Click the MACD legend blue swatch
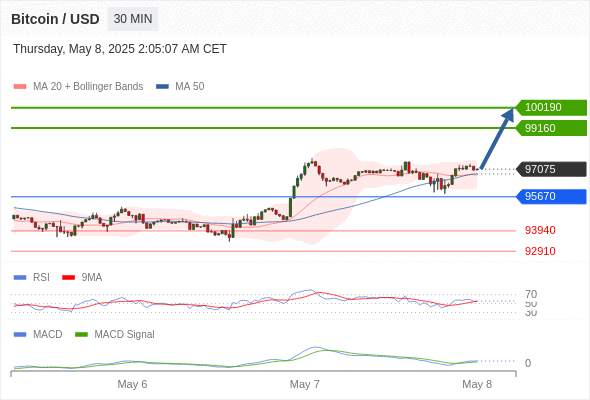The image size is (590, 400). tap(20, 335)
